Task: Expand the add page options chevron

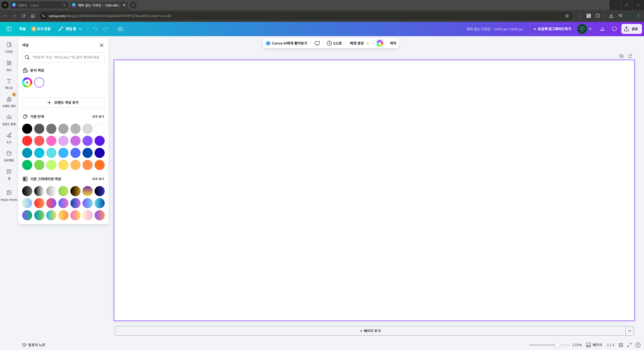Action: (629, 331)
